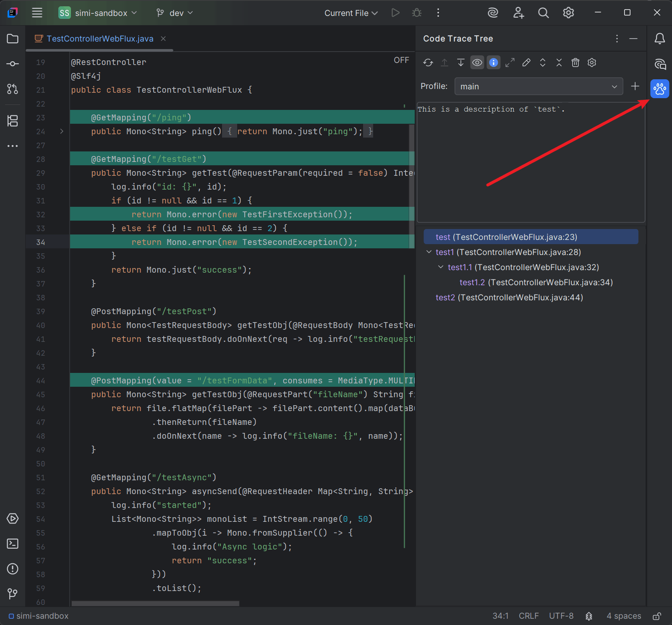The image size is (672, 625).
Task: Open Search Everywhere
Action: point(544,13)
